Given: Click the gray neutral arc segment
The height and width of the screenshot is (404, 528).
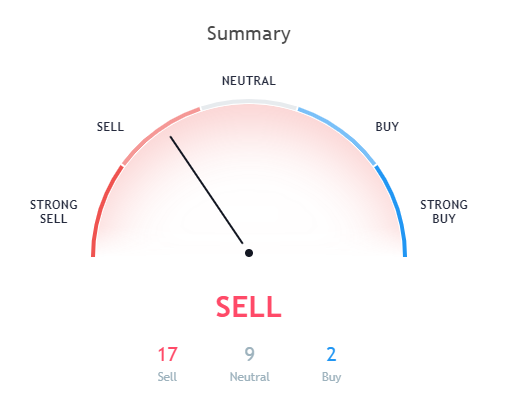Looking at the screenshot, I should 249,102.
